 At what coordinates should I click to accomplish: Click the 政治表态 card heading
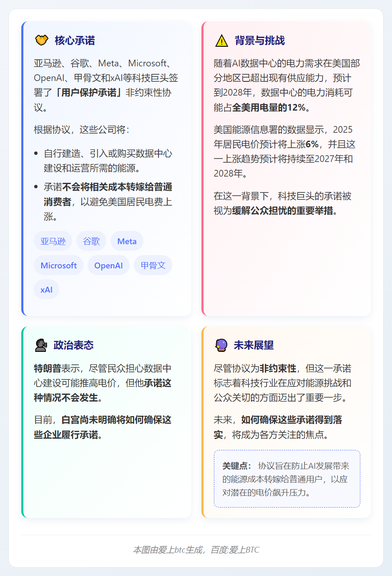[x=73, y=345]
